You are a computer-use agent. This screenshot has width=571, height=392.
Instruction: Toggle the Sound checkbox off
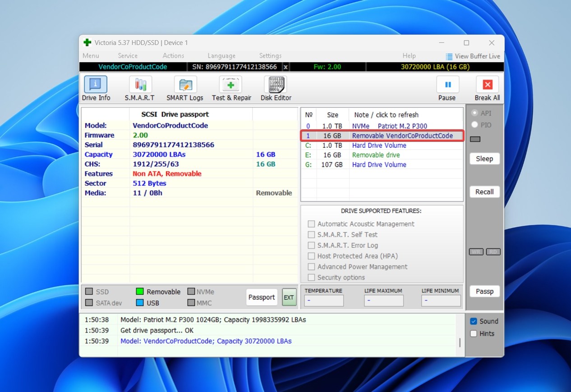click(474, 321)
